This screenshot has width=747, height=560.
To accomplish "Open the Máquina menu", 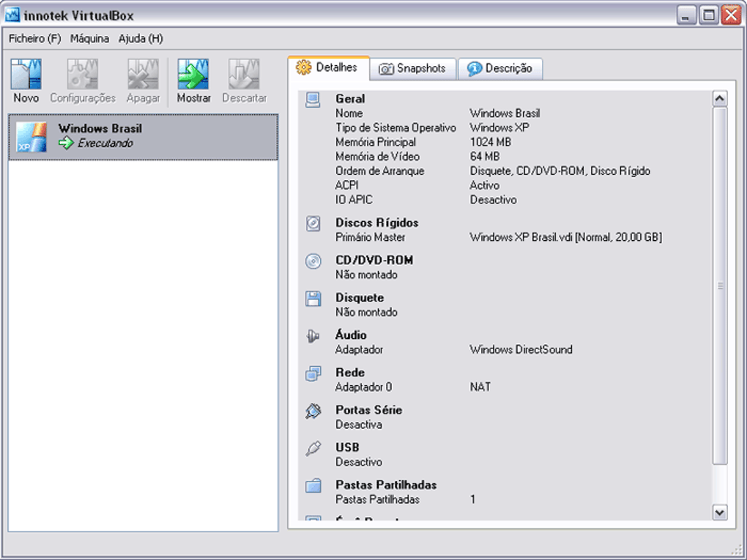I will pos(89,39).
